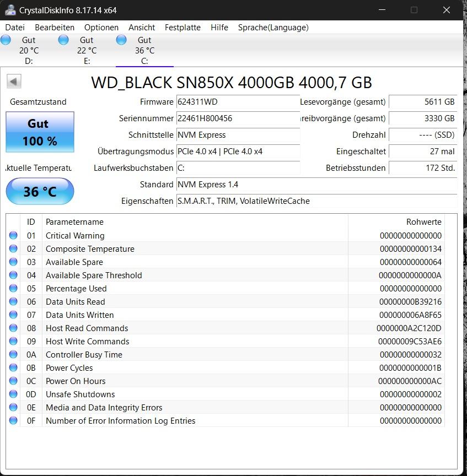This screenshot has height=476, width=467.
Task: Click the Betriebsstunden value 172 Std.
Action: click(423, 168)
